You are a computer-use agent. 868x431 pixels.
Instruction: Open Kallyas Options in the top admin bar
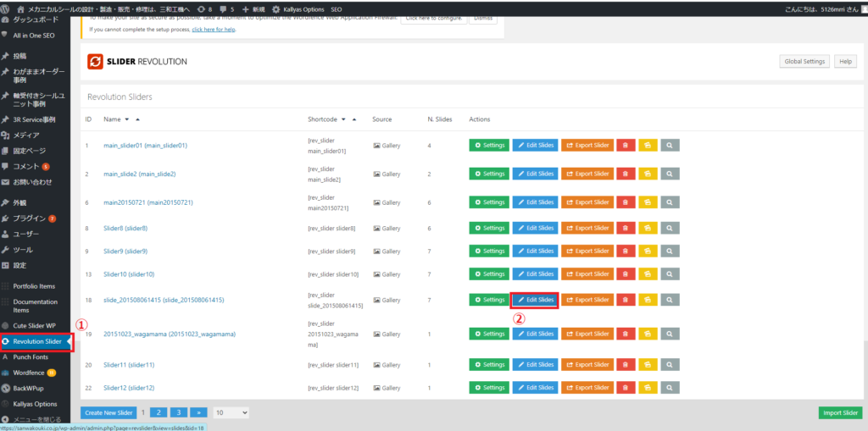coord(293,8)
